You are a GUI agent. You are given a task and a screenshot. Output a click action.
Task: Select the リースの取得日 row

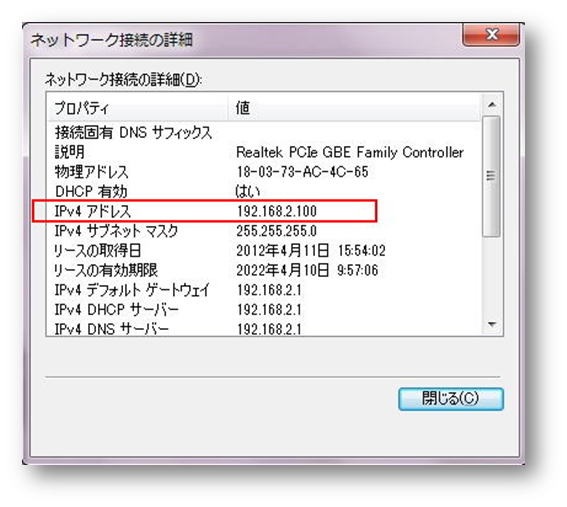pos(265,251)
